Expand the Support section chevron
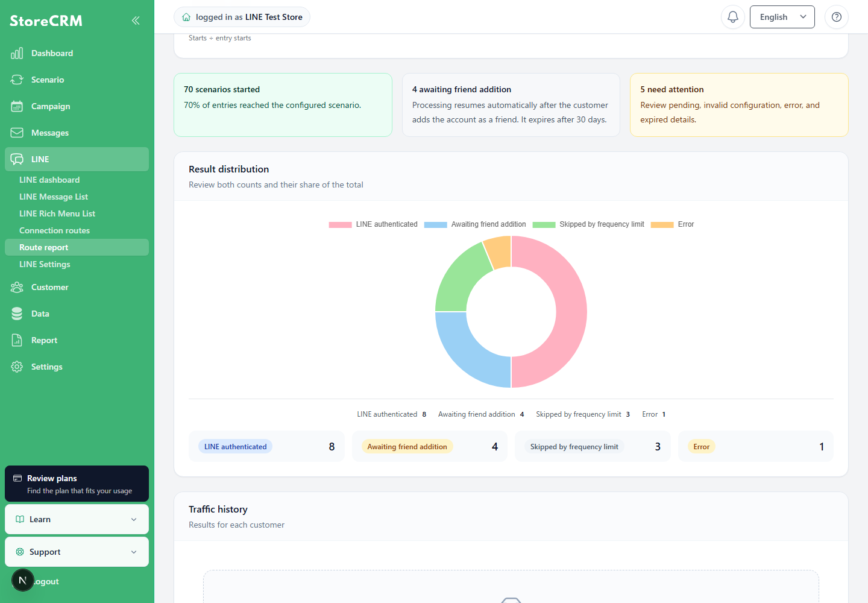Screen dimensions: 868x603 [x=134, y=552]
